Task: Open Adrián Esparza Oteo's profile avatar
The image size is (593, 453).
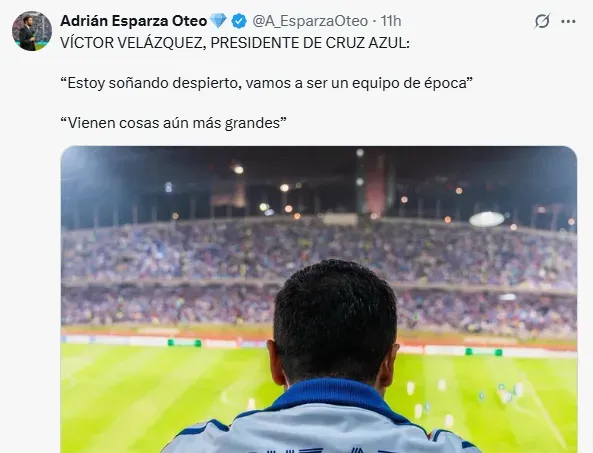Action: pyautogui.click(x=32, y=31)
